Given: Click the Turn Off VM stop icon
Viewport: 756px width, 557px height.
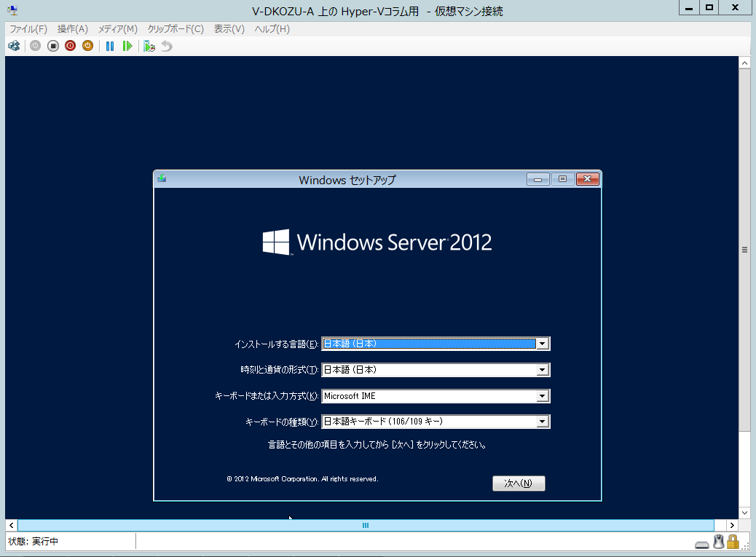Looking at the screenshot, I should click(53, 46).
